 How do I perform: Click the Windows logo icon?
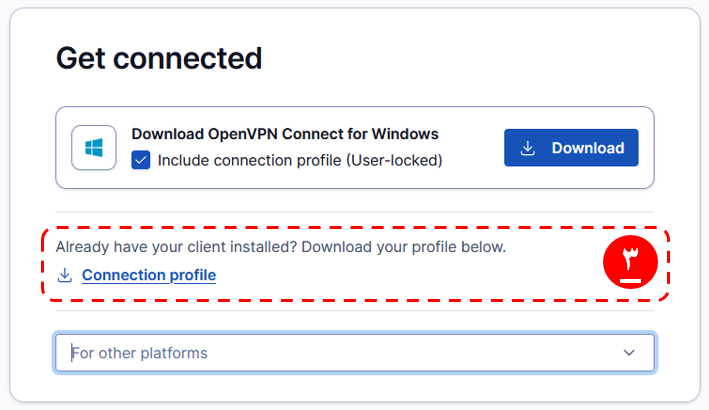94,148
